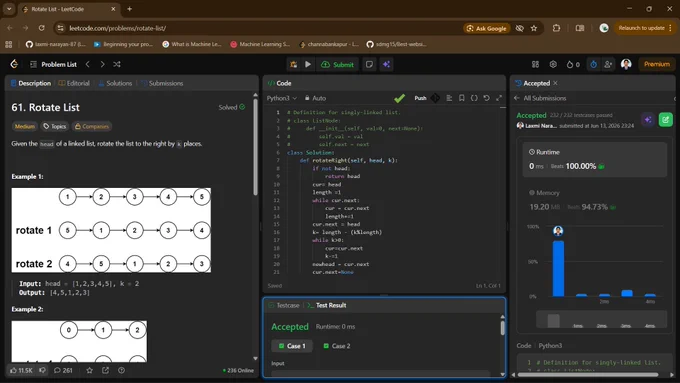The width and height of the screenshot is (680, 383).
Task: Run code with the play icon
Action: pos(308,64)
